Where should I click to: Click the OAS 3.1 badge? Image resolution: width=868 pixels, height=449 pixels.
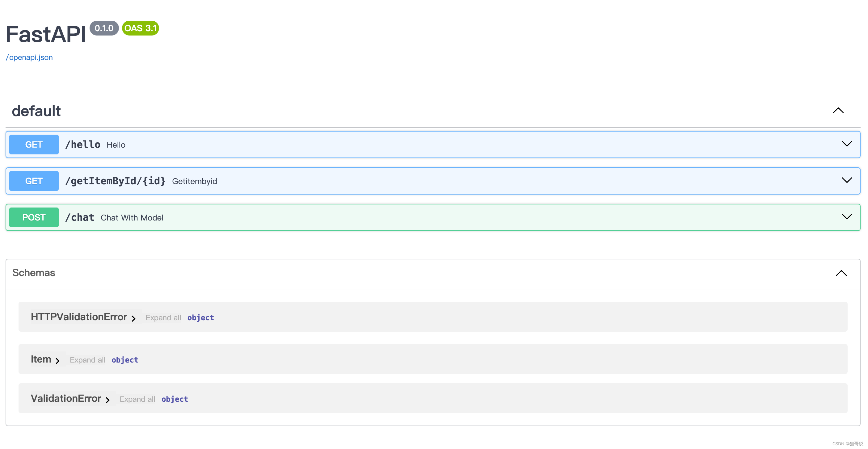click(x=140, y=28)
